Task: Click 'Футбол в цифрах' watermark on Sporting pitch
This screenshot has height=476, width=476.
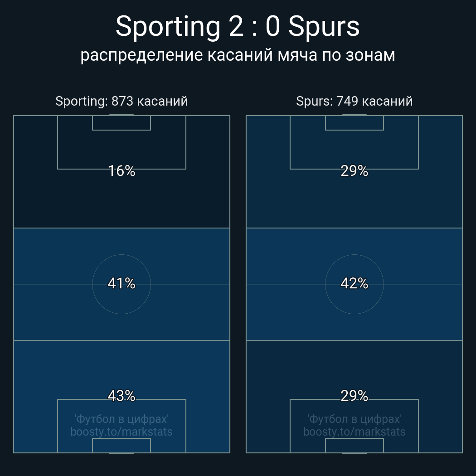Action: [x=121, y=419]
